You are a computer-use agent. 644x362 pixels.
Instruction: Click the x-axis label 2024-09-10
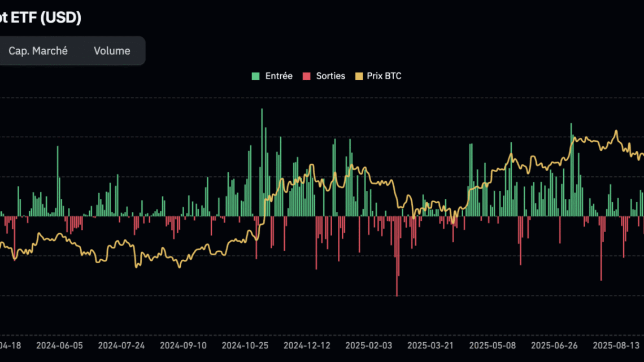click(183, 345)
